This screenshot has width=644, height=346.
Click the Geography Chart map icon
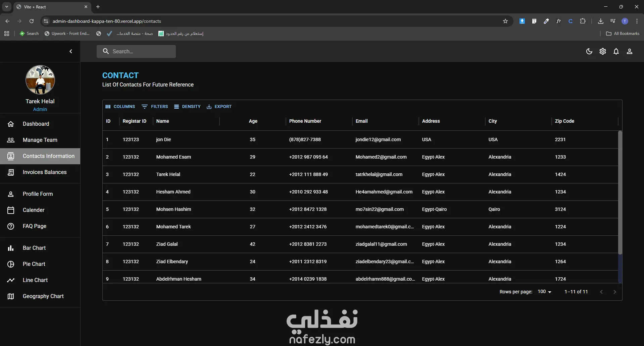pyautogui.click(x=11, y=296)
